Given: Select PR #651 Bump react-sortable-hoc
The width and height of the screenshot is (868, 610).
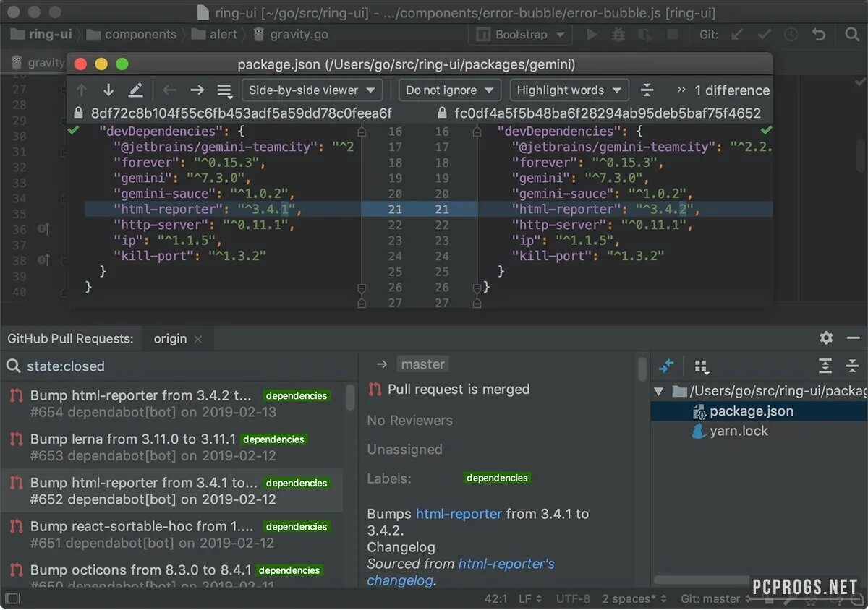Looking at the screenshot, I should (x=171, y=534).
